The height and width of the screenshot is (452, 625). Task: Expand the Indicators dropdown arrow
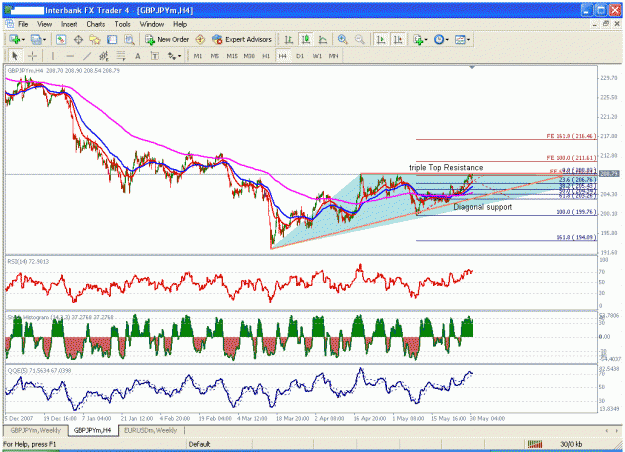click(426, 39)
